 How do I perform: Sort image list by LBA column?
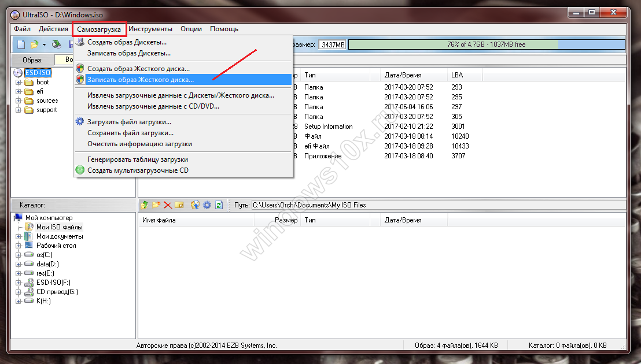(465, 75)
